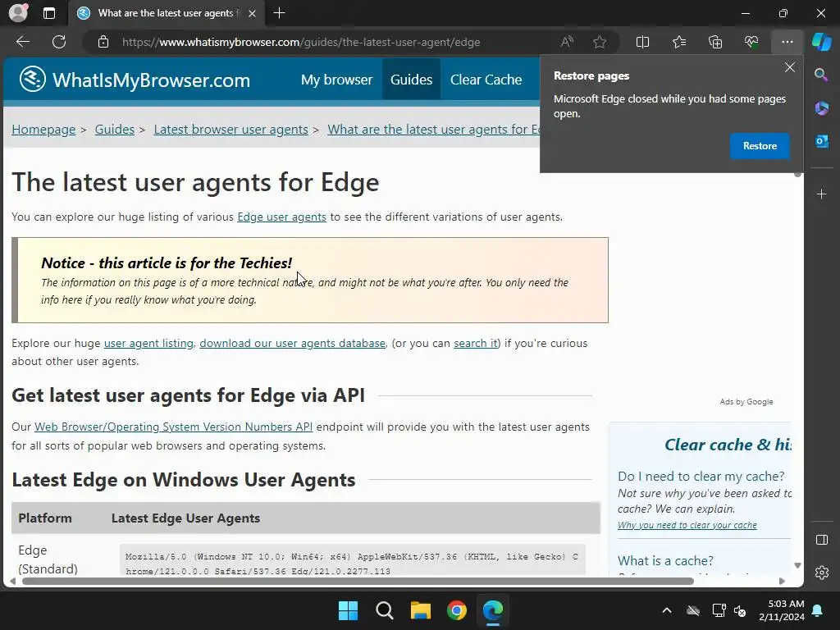Open the Edge profile avatar

click(18, 13)
